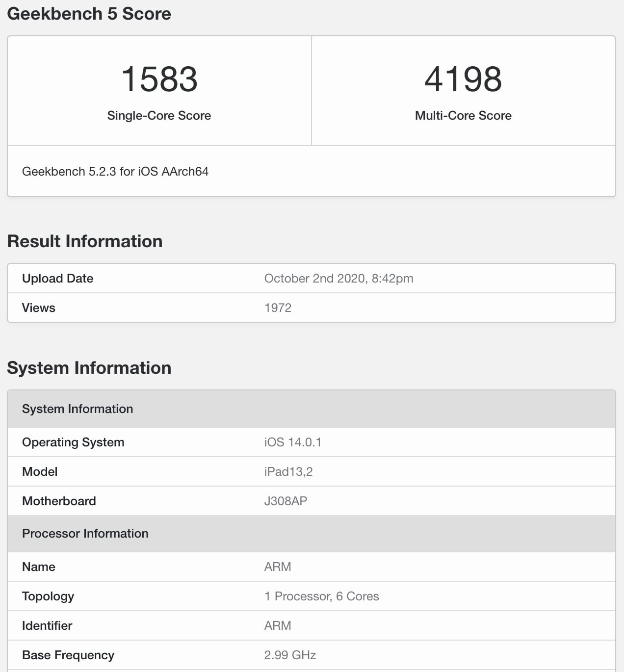Select the 'ARM' value in Name row
Viewport: 624px width, 672px height.
pos(278,567)
